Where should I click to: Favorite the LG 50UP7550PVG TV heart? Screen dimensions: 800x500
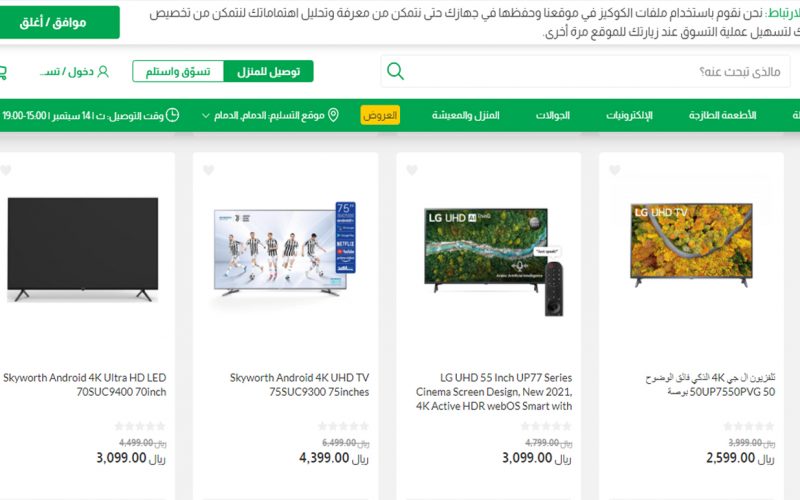pos(615,170)
